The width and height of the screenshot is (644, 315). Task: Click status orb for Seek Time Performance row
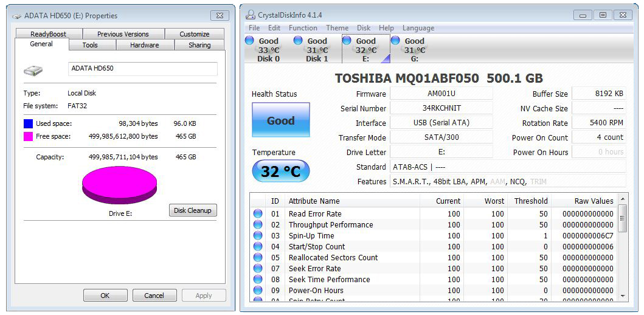coord(258,279)
